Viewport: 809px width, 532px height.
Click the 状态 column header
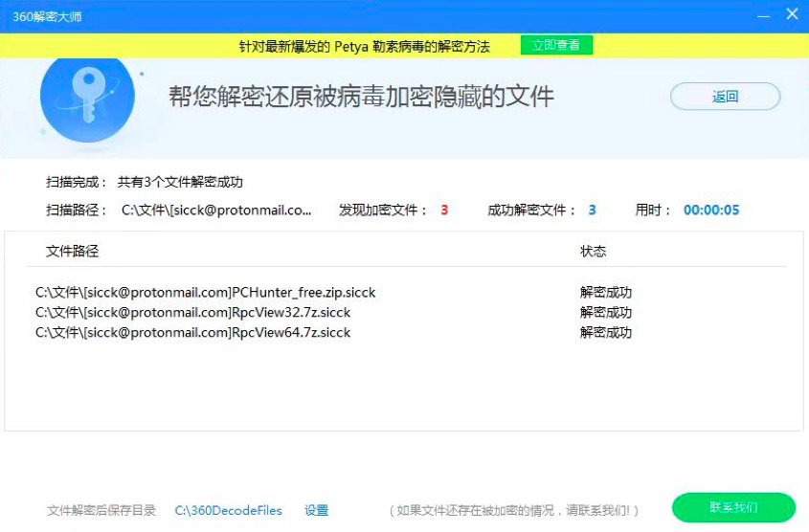593,251
